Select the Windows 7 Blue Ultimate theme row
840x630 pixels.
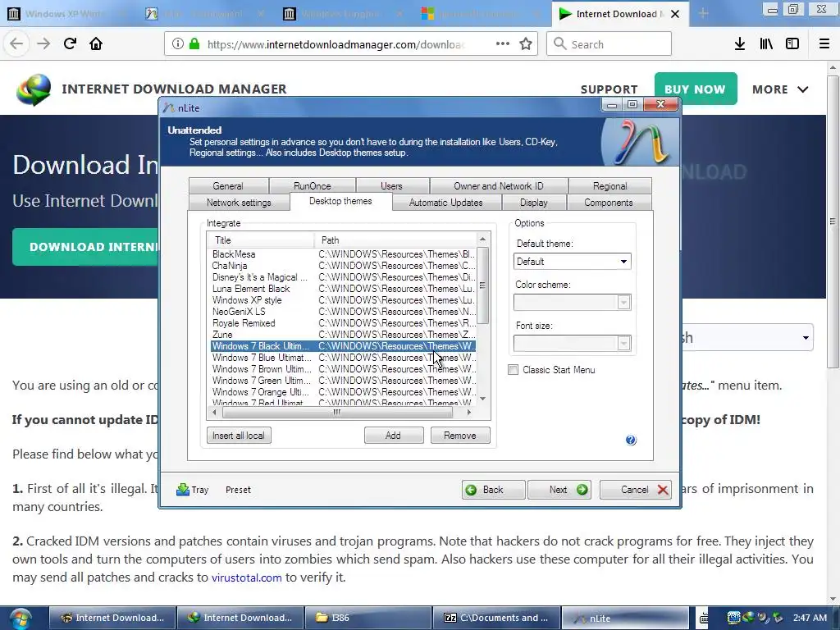click(343, 358)
